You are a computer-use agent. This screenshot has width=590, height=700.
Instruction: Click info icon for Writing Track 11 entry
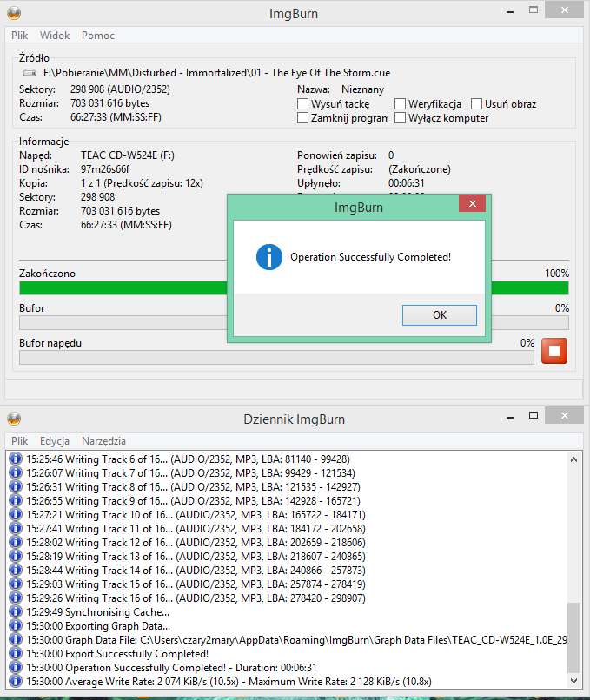[x=15, y=528]
